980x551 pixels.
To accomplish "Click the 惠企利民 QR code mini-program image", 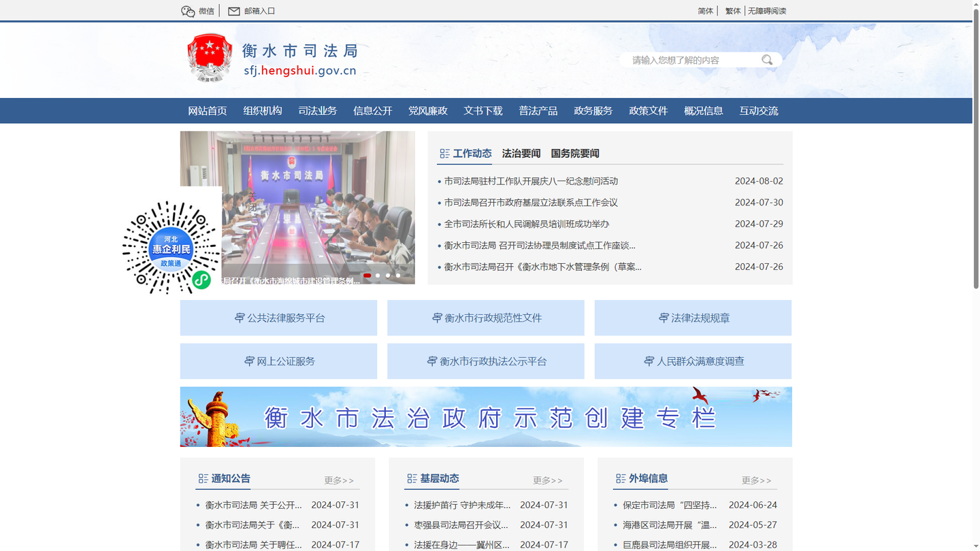I will coord(171,248).
